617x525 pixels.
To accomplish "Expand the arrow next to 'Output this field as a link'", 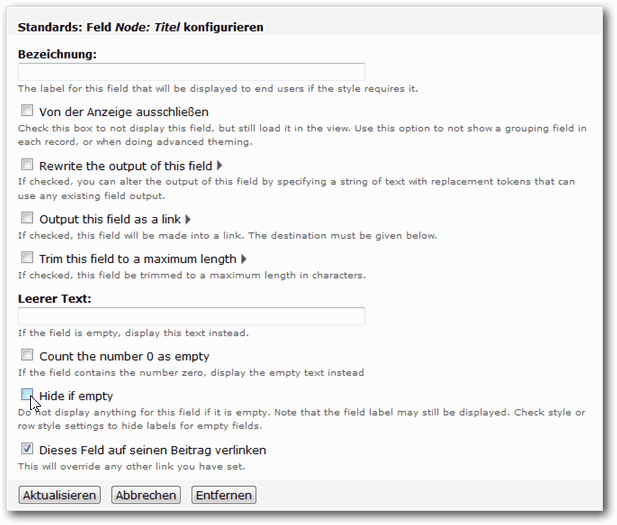I will point(188,218).
